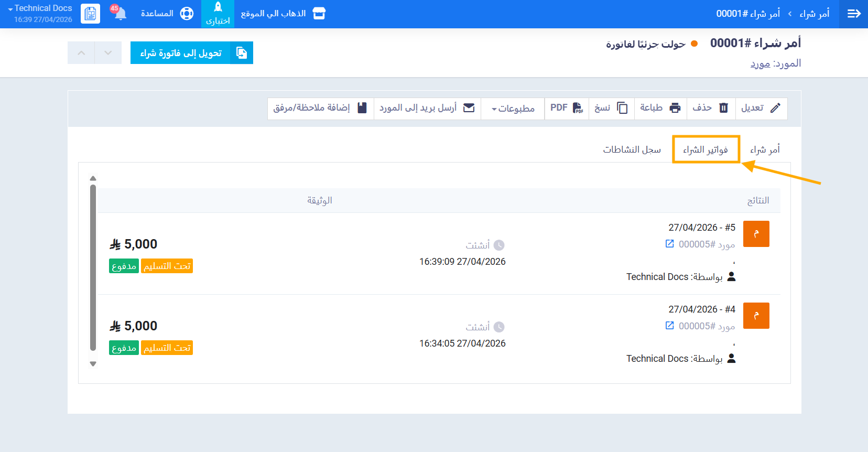Click the document icon beside Technical Docs
Viewport: 868px width, 452px height.
click(90, 14)
